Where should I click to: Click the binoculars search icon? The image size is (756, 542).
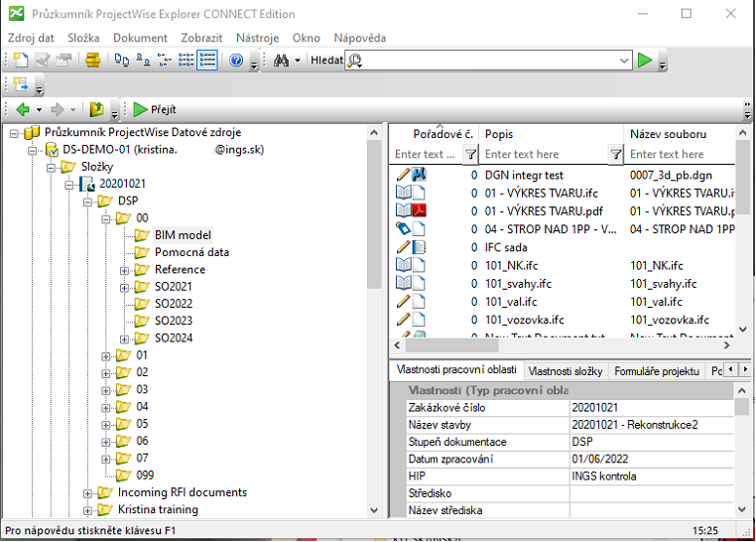click(281, 61)
